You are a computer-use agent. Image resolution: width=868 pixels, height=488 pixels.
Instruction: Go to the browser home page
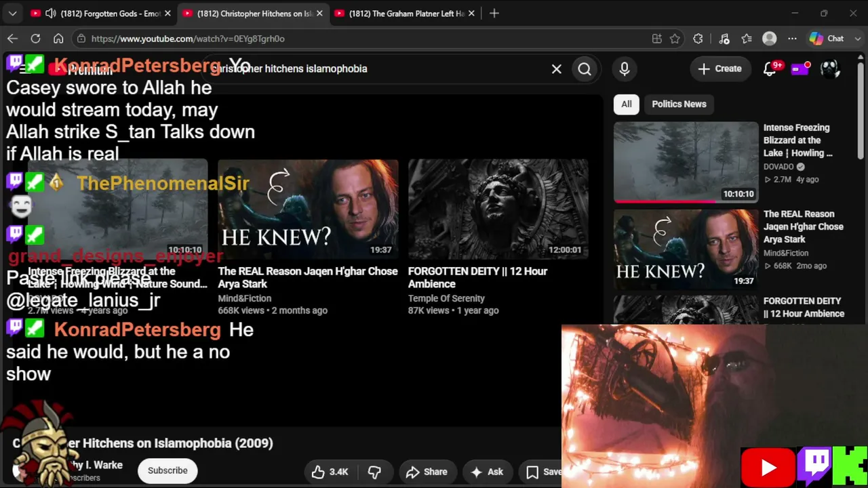(x=58, y=39)
